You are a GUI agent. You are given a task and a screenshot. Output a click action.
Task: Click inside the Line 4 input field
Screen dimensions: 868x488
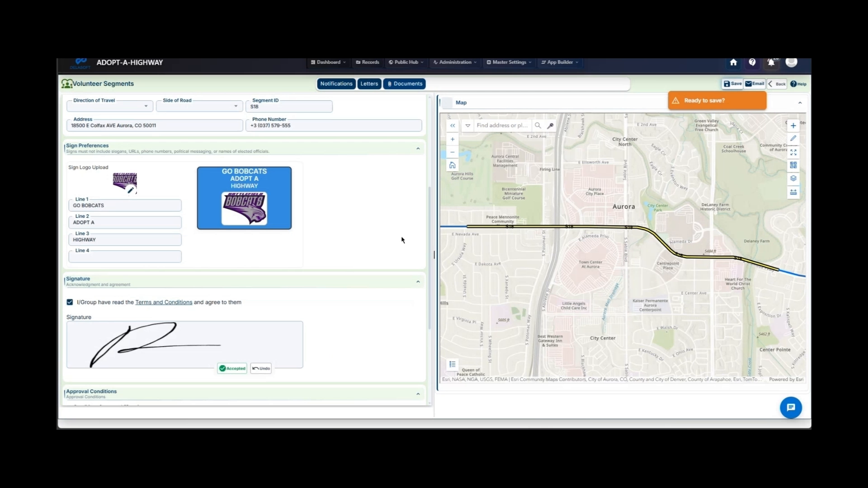[124, 256]
